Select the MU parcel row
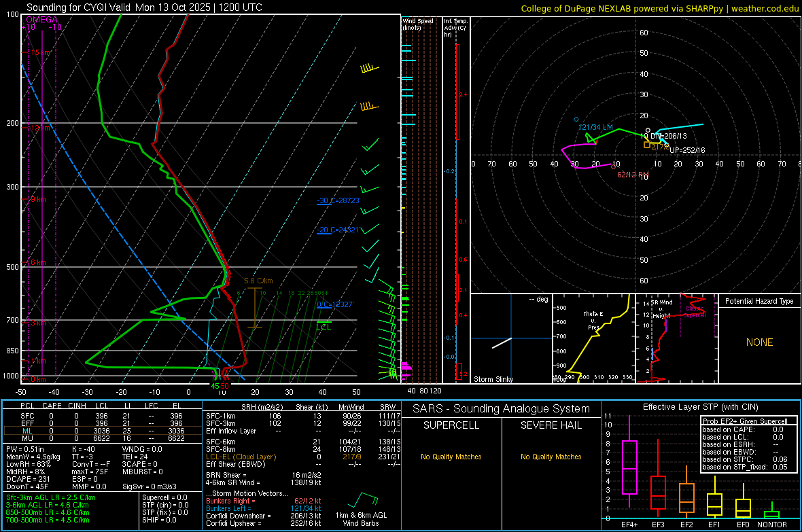 point(102,438)
